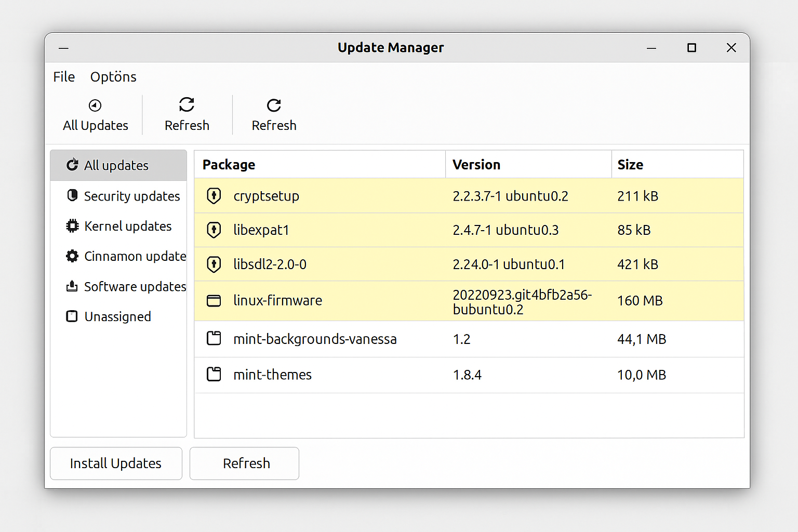Click the shield icon beside cryptsetup
This screenshot has height=532, width=798.
214,196
